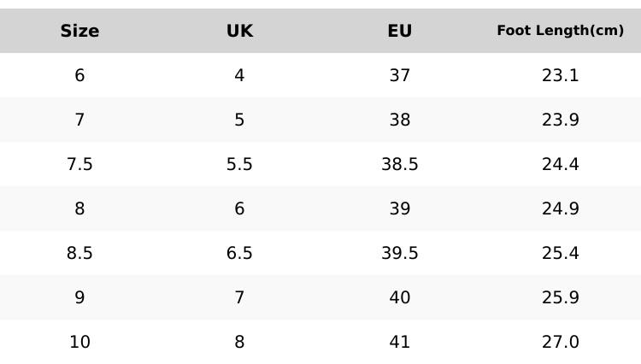The width and height of the screenshot is (641, 364).
Task: Select foot length 25.9 value
Action: pyautogui.click(x=560, y=297)
